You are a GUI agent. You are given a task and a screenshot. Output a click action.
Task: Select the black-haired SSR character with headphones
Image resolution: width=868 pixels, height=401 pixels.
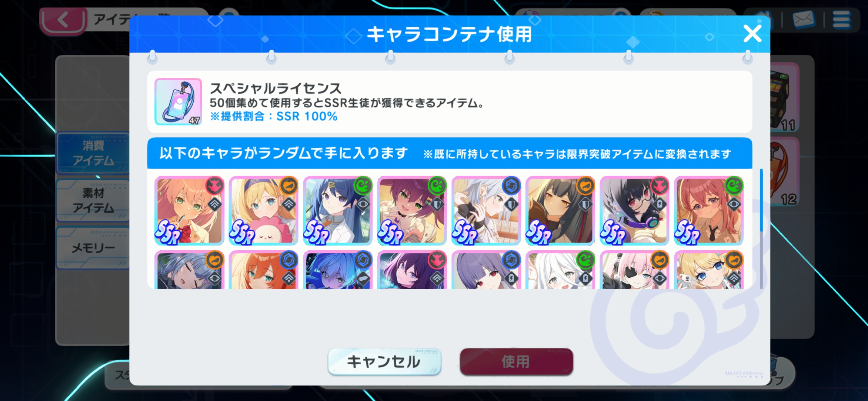click(x=634, y=211)
